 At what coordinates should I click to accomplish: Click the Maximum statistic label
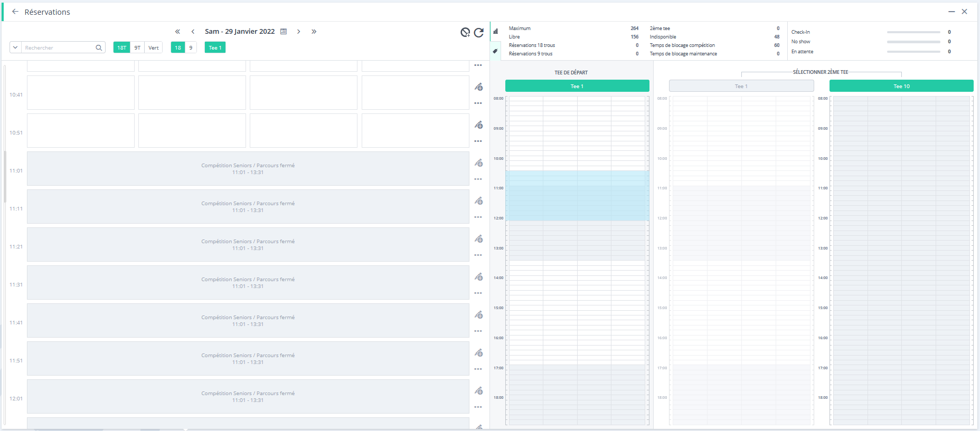pos(520,28)
